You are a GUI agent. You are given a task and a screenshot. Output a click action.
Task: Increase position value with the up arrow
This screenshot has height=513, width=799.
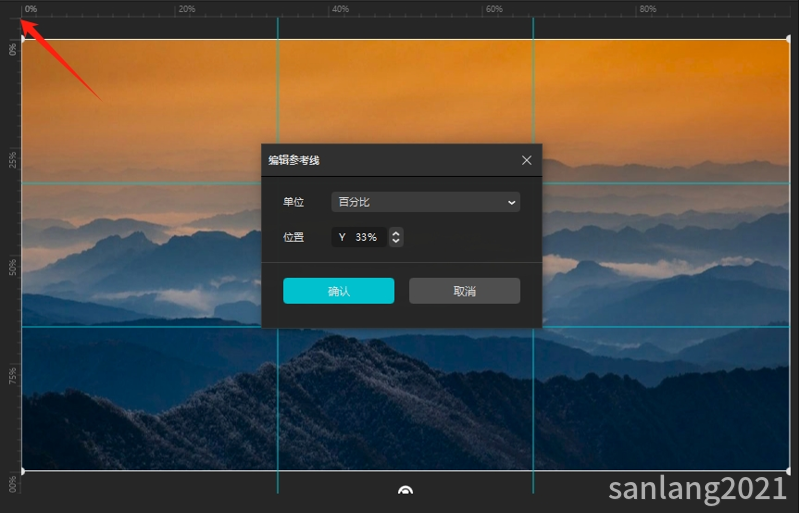[x=396, y=233]
